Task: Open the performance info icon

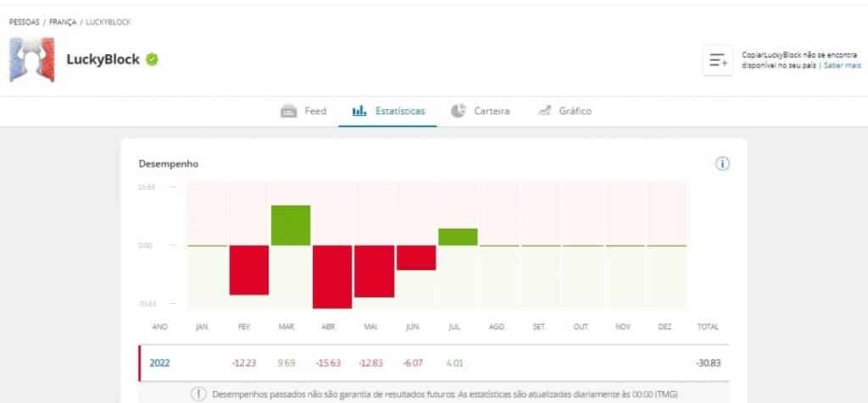Action: (x=722, y=163)
